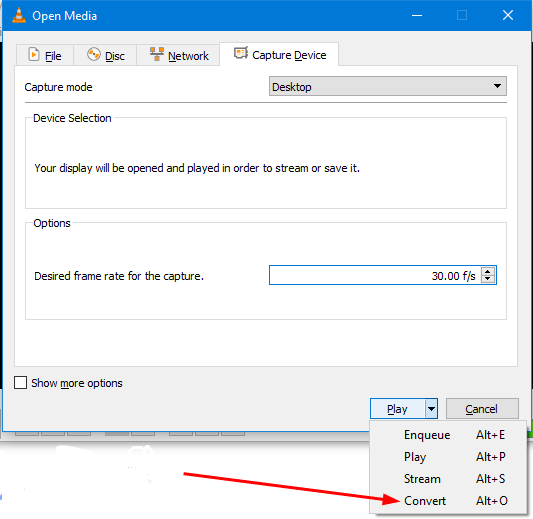The width and height of the screenshot is (533, 519).
Task: Increase frame rate with the up arrow
Action: tap(488, 272)
